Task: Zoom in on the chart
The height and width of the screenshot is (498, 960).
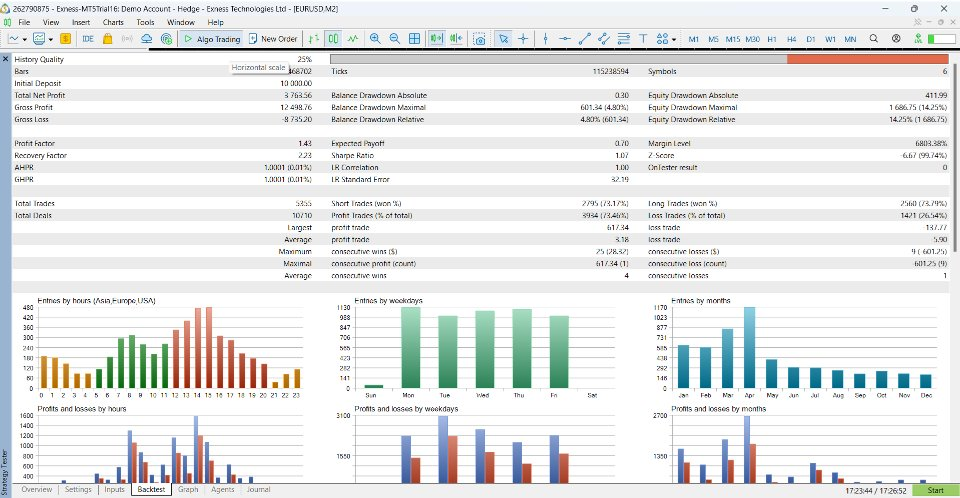Action: pos(375,39)
